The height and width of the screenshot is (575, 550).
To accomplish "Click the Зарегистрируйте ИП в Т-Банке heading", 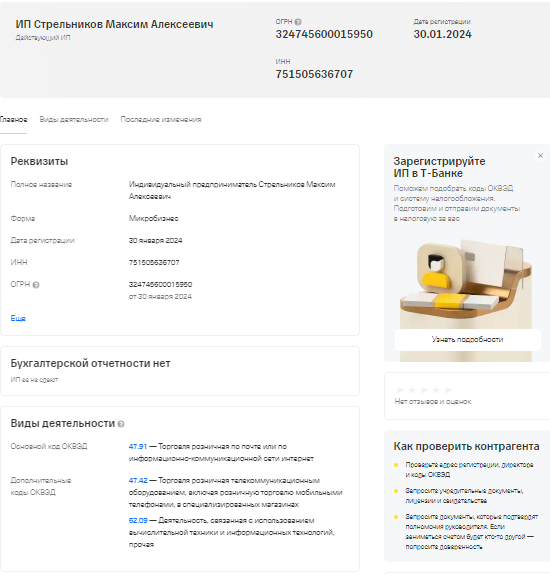I will tap(439, 167).
